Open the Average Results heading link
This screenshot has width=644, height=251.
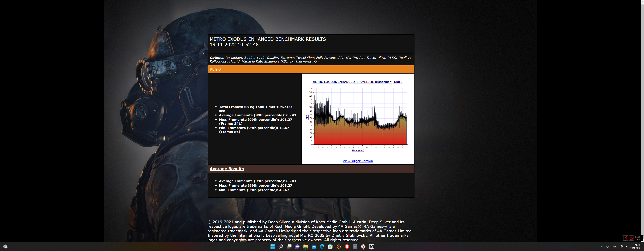pyautogui.click(x=227, y=169)
